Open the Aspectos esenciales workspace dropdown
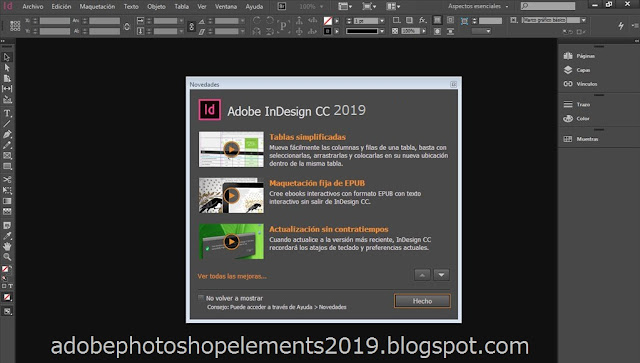The image size is (640, 363). click(x=478, y=6)
